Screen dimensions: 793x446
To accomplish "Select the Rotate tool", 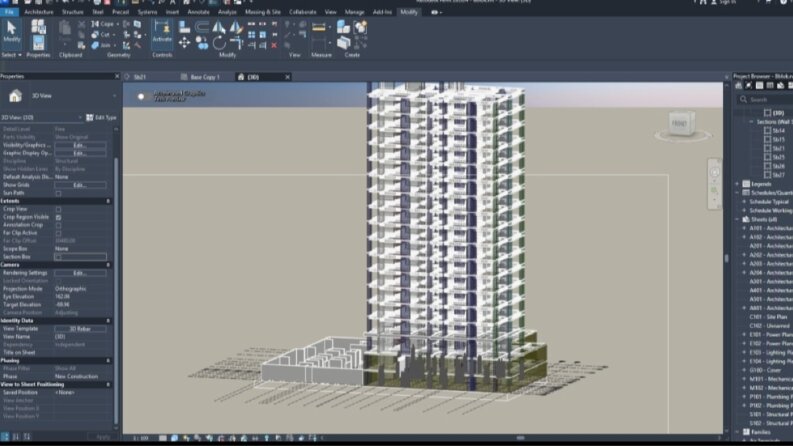I will [x=218, y=43].
